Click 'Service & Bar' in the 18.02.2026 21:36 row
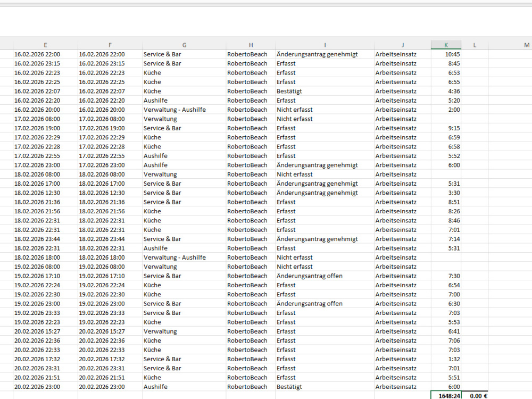This screenshot has width=532, height=399. [162, 202]
